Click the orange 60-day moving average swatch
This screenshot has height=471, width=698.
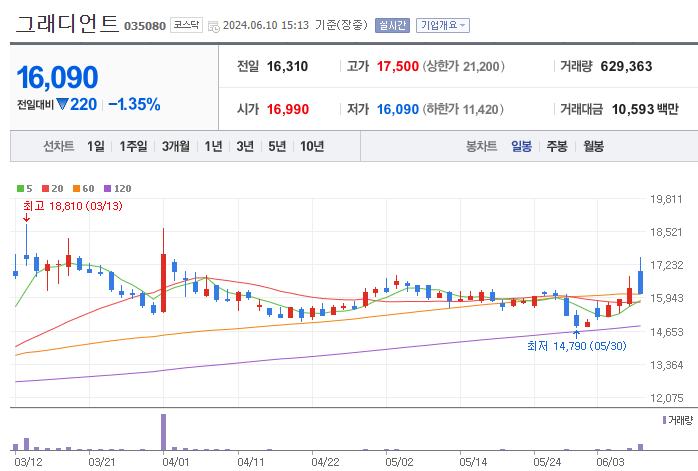(x=77, y=188)
